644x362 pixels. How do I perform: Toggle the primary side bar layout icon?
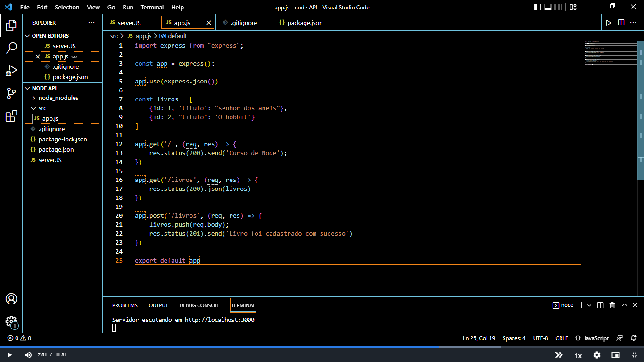pyautogui.click(x=537, y=7)
